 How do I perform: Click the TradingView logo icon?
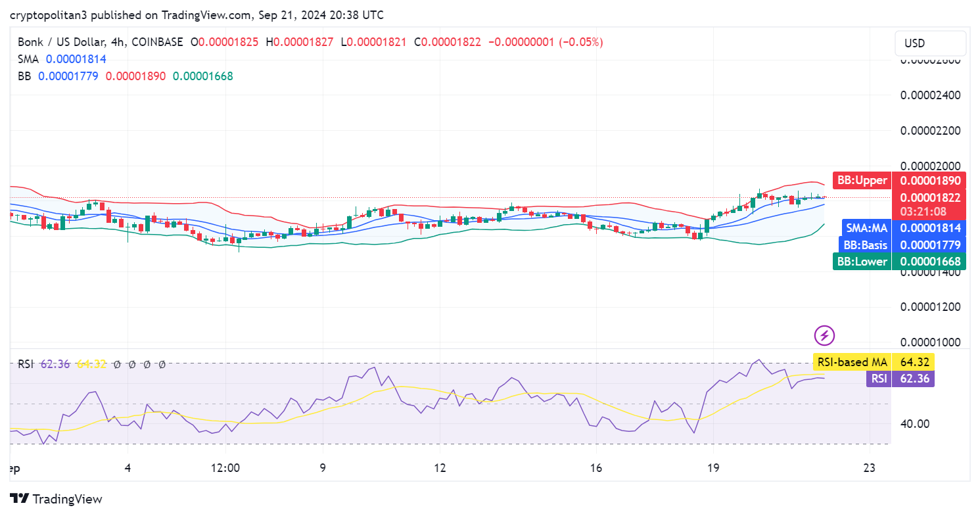[x=20, y=499]
